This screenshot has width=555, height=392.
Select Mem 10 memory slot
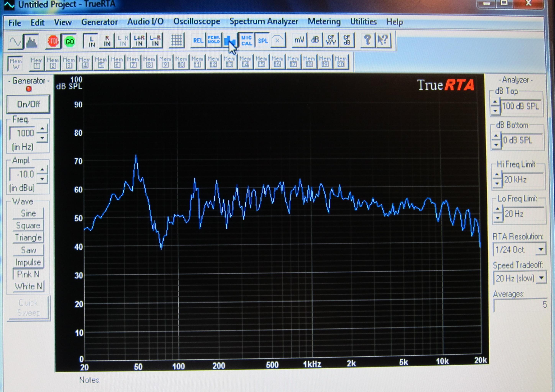tap(181, 62)
